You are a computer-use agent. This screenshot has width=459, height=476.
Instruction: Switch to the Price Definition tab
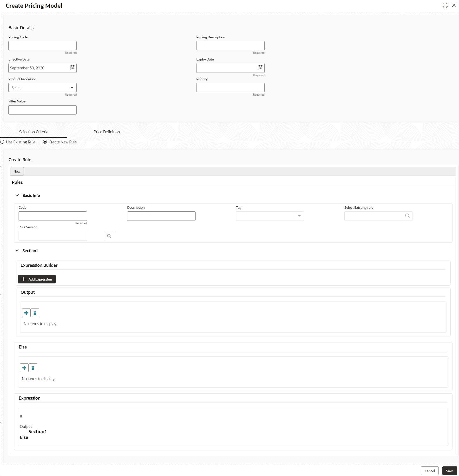(107, 132)
